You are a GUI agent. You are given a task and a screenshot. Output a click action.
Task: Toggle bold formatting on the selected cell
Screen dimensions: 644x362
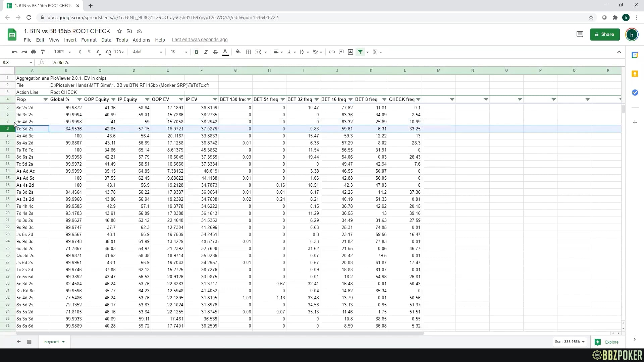tap(197, 52)
